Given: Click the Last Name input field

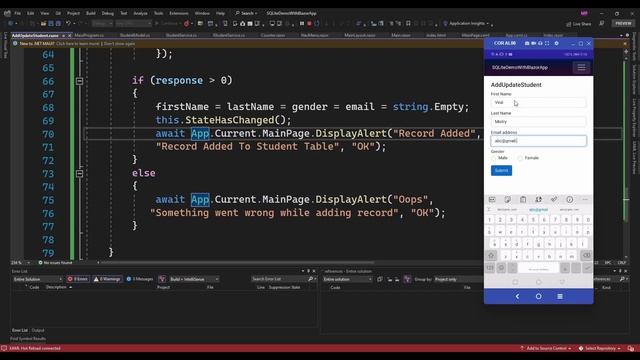Looking at the screenshot, I should point(538,122).
